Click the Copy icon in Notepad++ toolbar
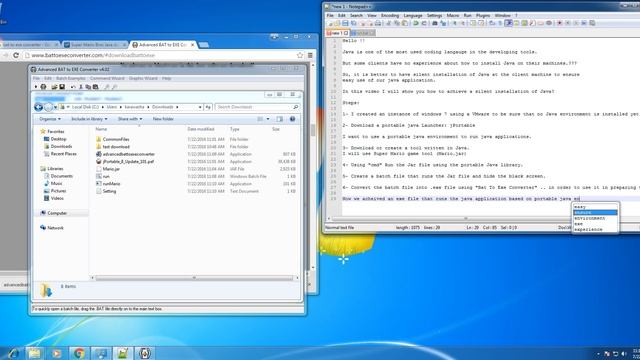This screenshot has width=640, height=360. pos(397,23)
